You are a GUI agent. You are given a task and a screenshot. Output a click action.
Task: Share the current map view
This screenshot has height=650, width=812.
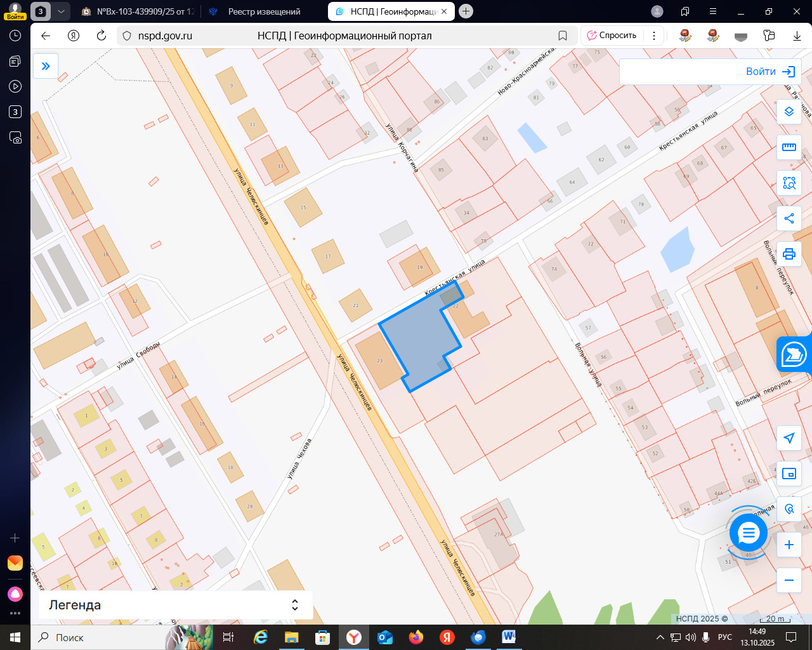(x=789, y=218)
